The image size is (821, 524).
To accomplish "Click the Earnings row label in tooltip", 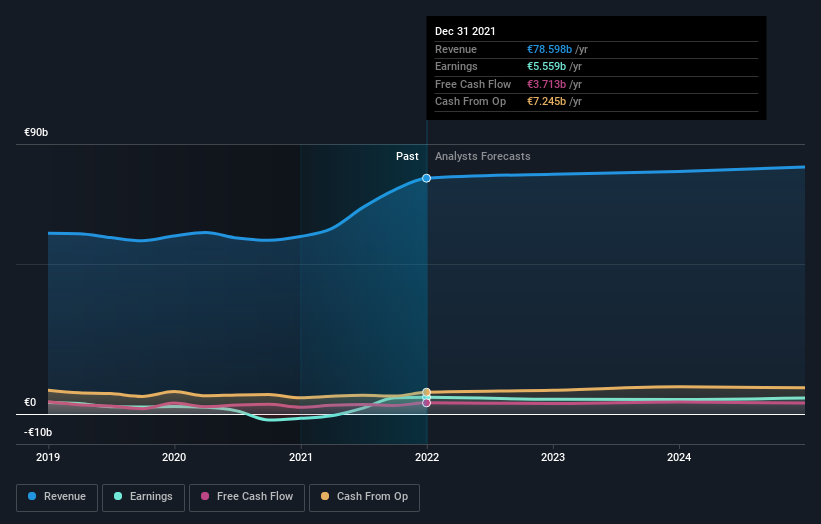I will pyautogui.click(x=456, y=66).
